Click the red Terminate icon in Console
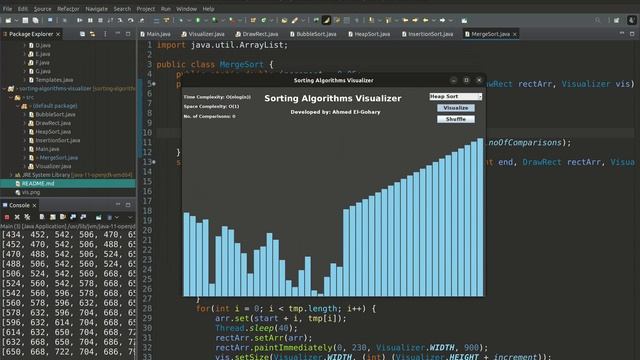Image resolution: width=640 pixels, height=360 pixels. click(7, 217)
